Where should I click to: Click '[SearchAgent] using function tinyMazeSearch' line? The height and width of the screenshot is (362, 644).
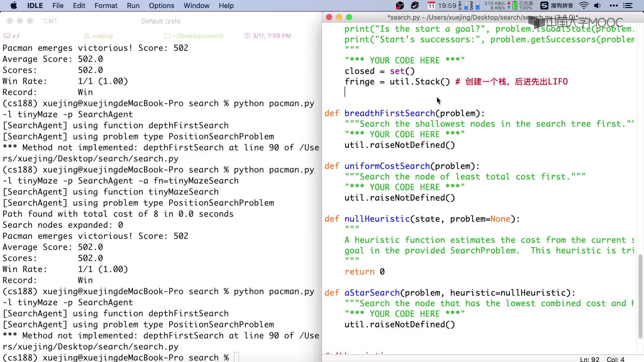[x=111, y=192]
